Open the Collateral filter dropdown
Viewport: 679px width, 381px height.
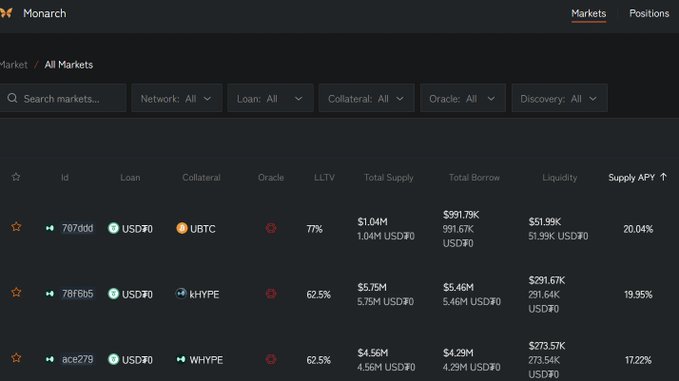coord(366,98)
